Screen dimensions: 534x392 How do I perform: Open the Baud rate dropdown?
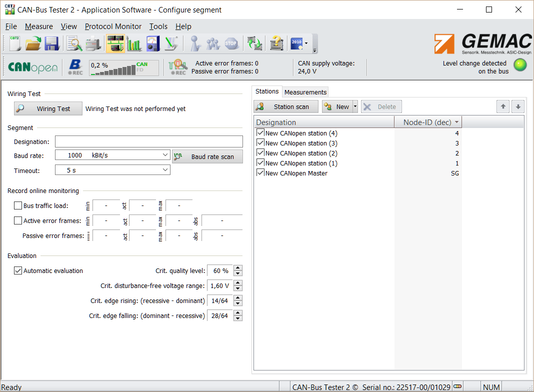pos(165,155)
